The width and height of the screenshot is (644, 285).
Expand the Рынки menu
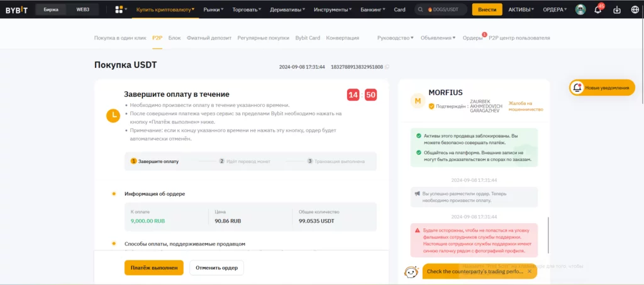point(214,9)
